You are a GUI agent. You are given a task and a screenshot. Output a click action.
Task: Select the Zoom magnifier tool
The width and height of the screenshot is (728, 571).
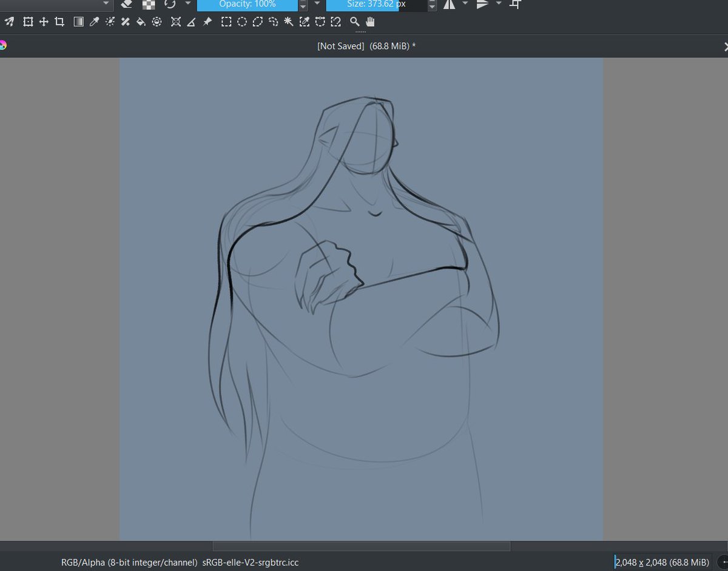(x=355, y=22)
